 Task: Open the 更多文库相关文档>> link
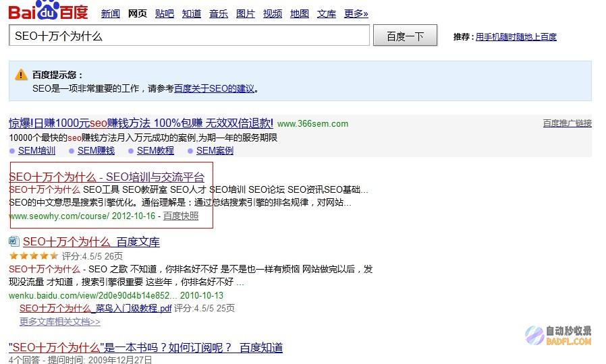(x=60, y=322)
